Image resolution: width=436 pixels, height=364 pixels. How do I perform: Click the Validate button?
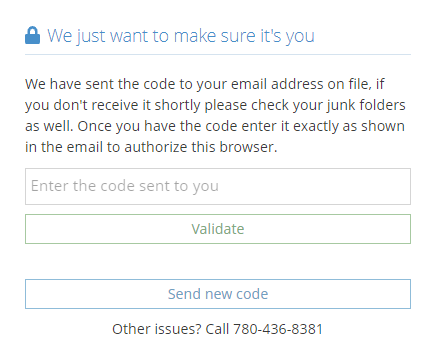(x=218, y=229)
